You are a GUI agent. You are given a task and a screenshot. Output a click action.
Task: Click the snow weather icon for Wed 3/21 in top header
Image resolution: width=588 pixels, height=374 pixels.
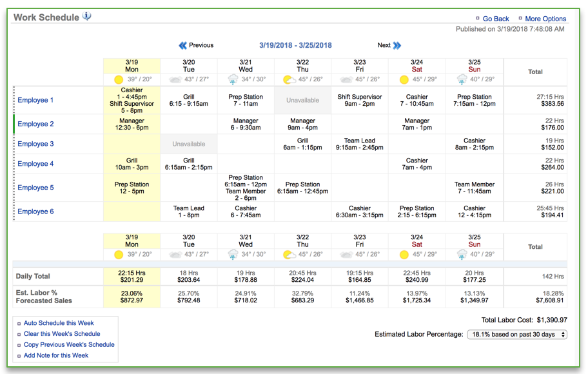coord(233,79)
